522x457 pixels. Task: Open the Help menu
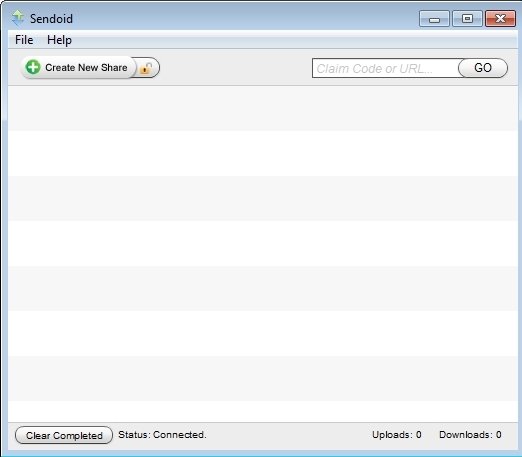click(59, 40)
